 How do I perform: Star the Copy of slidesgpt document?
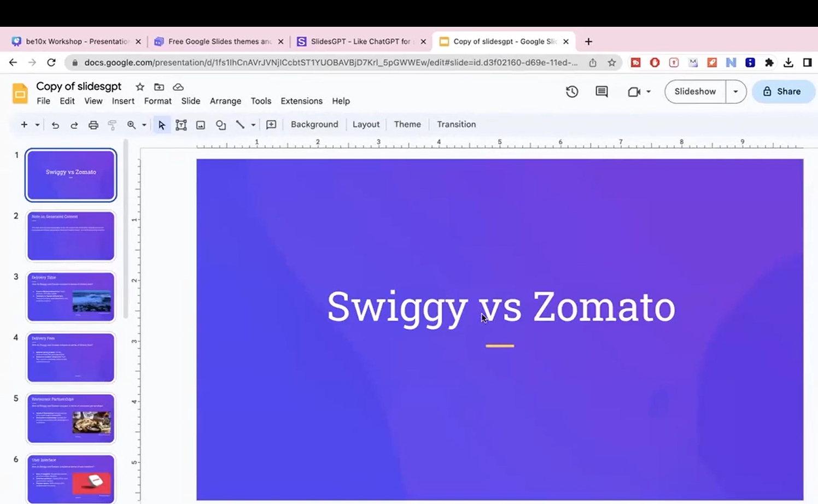(140, 87)
